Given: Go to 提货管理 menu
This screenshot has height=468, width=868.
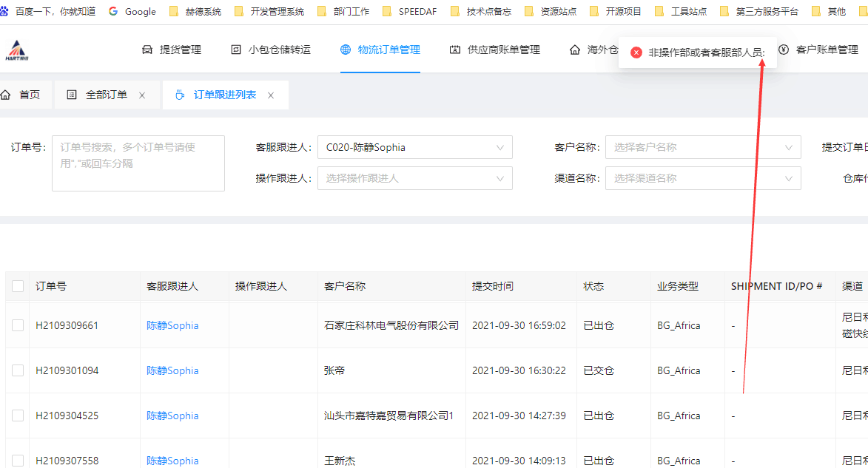Looking at the screenshot, I should (x=172, y=50).
